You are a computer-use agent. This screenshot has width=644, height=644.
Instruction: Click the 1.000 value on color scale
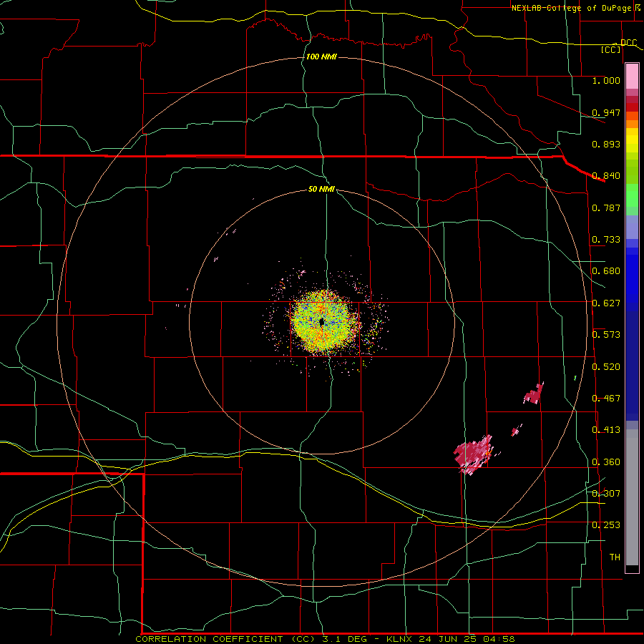coord(606,80)
